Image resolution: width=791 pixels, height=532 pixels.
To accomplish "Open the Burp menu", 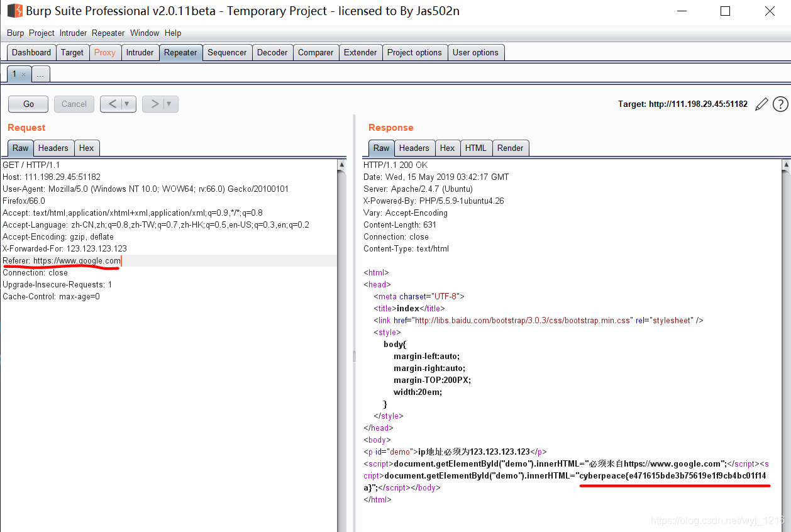I will pos(16,33).
